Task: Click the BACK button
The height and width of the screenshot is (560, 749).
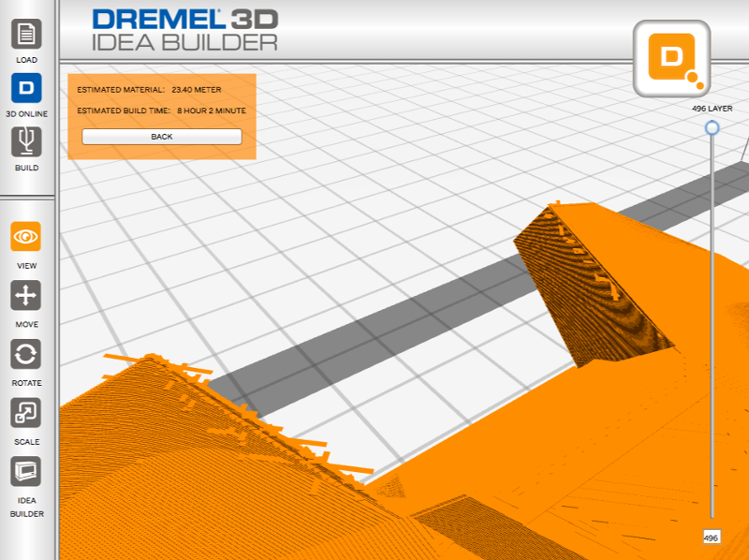Action: coord(162,137)
